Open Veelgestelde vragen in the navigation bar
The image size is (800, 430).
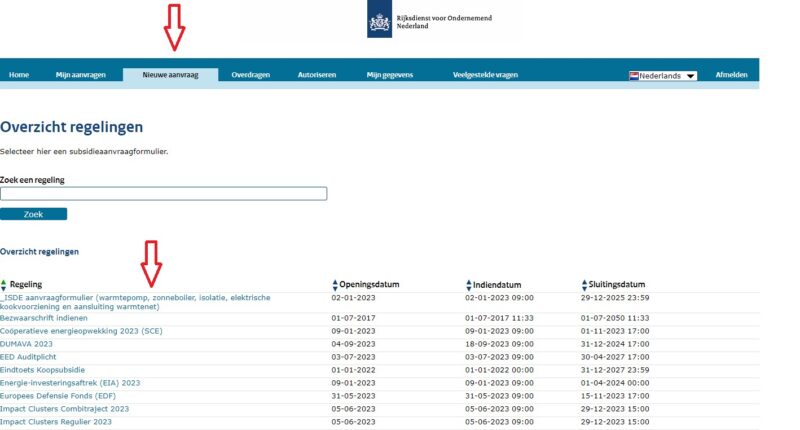(x=485, y=75)
